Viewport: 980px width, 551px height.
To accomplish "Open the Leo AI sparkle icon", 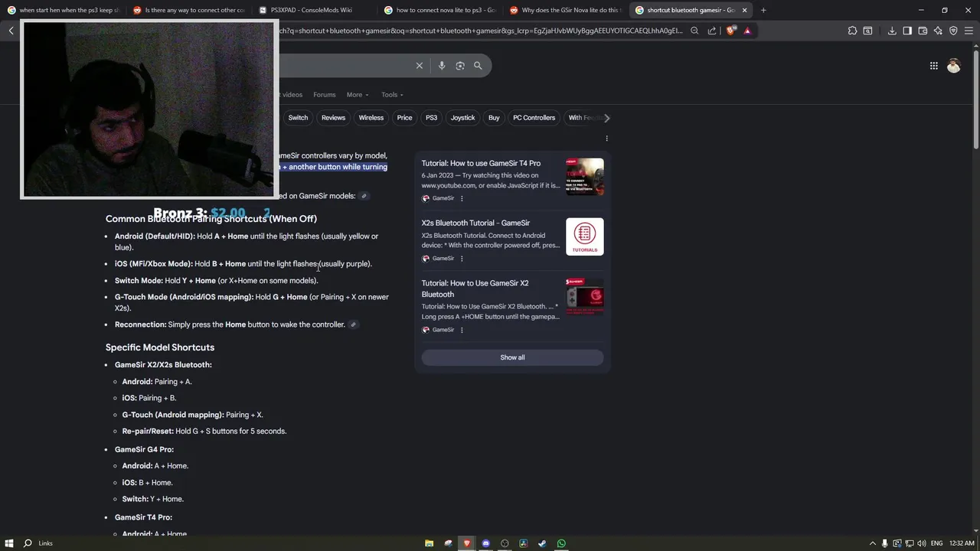I will (938, 31).
